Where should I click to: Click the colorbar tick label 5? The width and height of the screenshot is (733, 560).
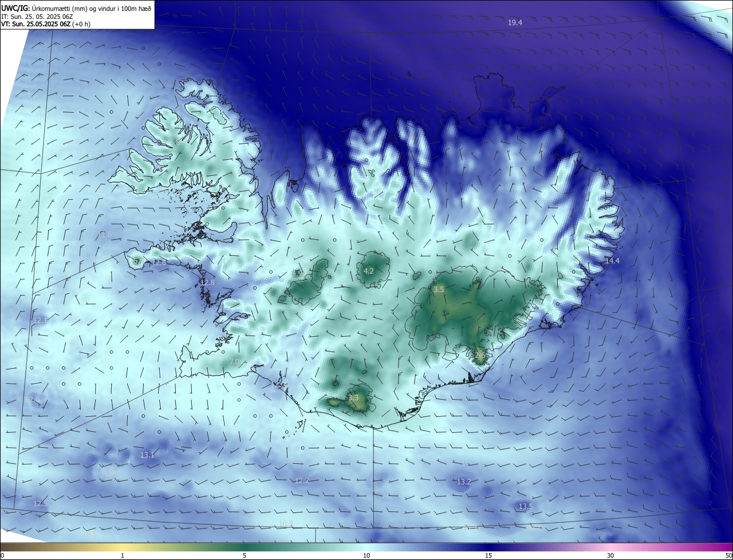pyautogui.click(x=245, y=555)
